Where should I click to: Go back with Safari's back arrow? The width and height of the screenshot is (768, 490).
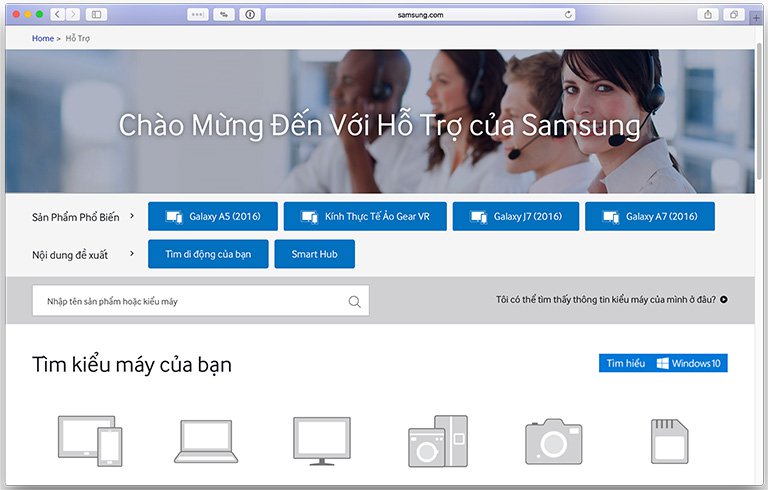57,15
